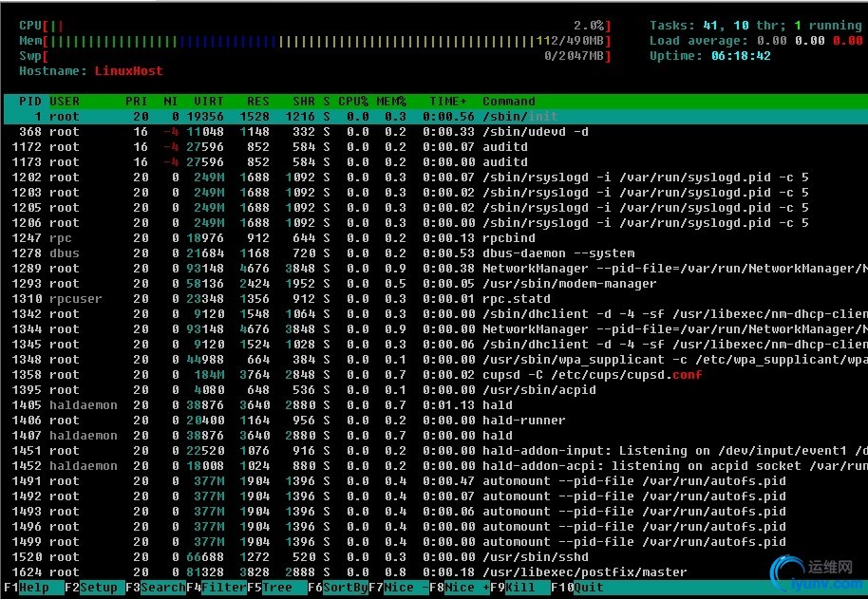Select NetworkManager process with PID 1289

436,269
